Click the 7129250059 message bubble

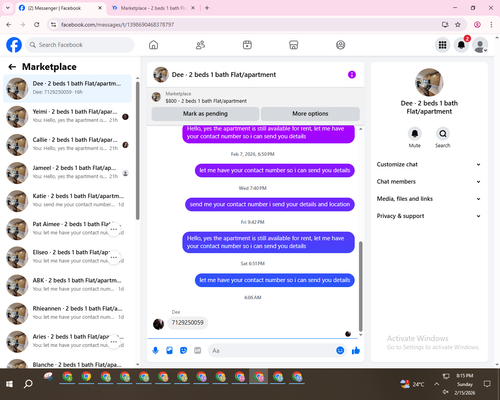coord(188,323)
